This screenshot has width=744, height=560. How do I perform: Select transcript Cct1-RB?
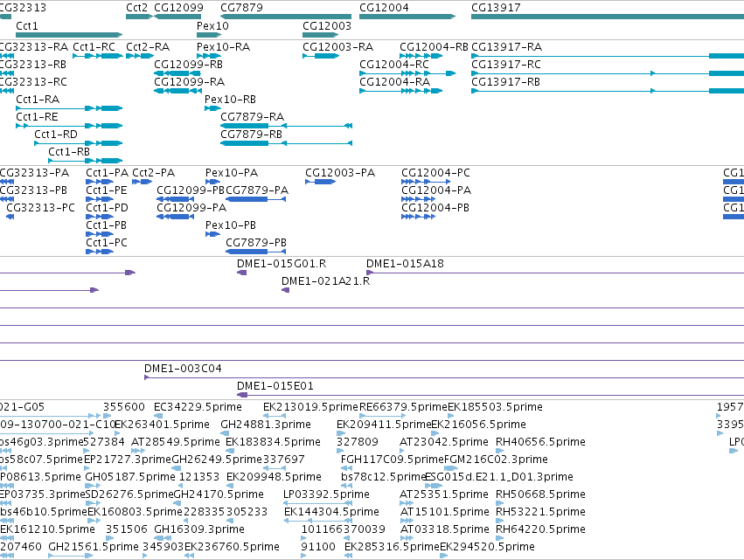86,161
